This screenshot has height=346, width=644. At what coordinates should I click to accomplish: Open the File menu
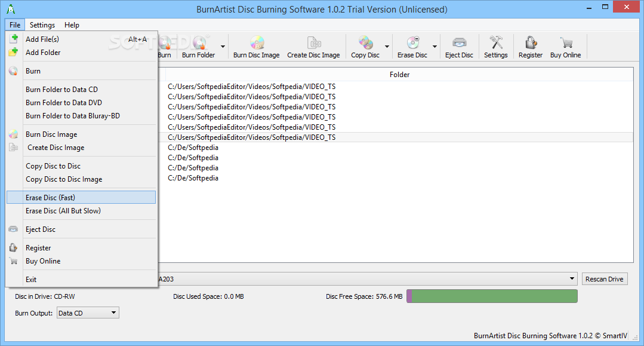tap(15, 25)
